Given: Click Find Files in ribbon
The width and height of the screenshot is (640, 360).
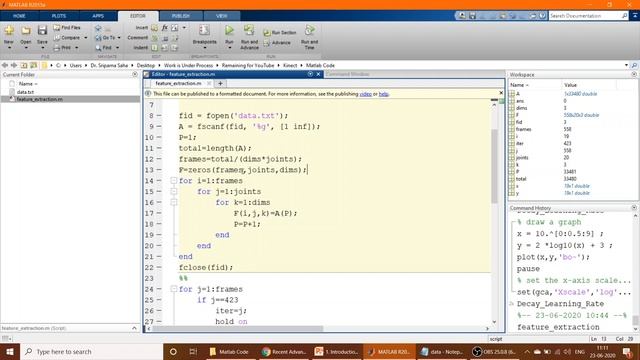Looking at the screenshot, I should (67, 27).
